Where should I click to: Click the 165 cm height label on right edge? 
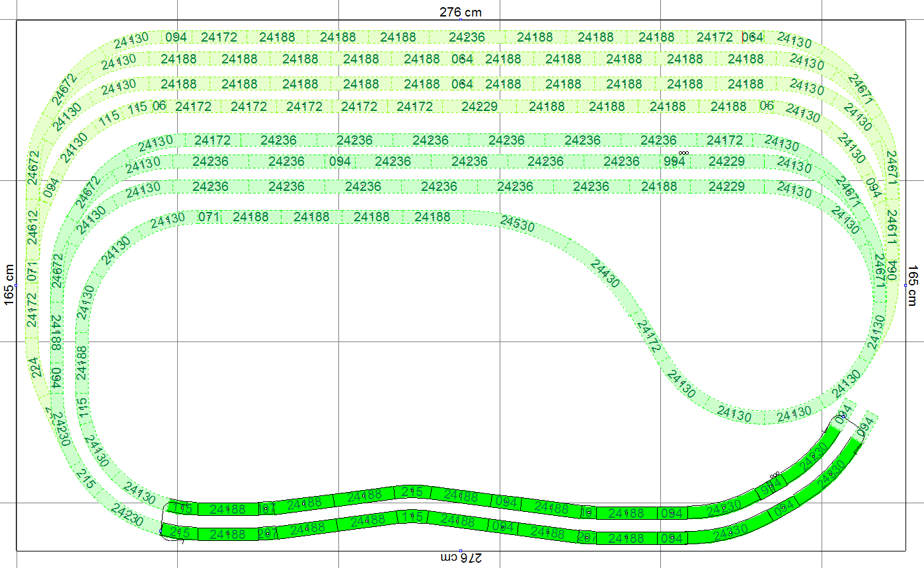pos(913,285)
